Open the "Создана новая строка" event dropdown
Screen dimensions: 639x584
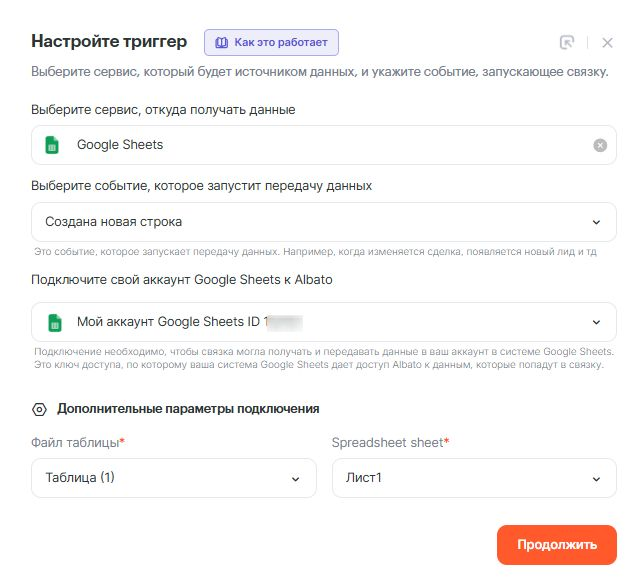coord(300,222)
